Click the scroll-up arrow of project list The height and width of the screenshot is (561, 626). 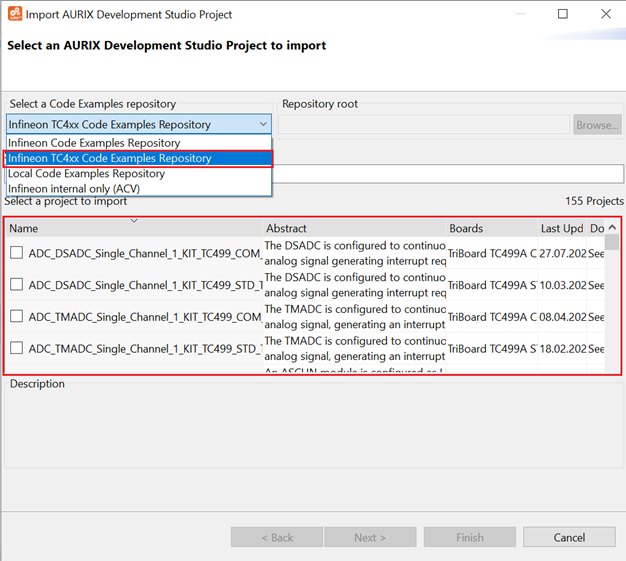(x=612, y=227)
